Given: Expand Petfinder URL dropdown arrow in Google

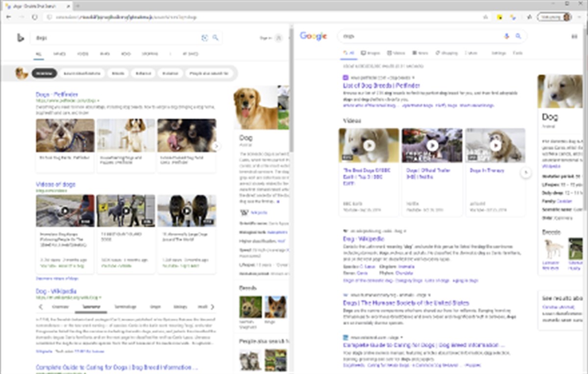Looking at the screenshot, I should [414, 77].
